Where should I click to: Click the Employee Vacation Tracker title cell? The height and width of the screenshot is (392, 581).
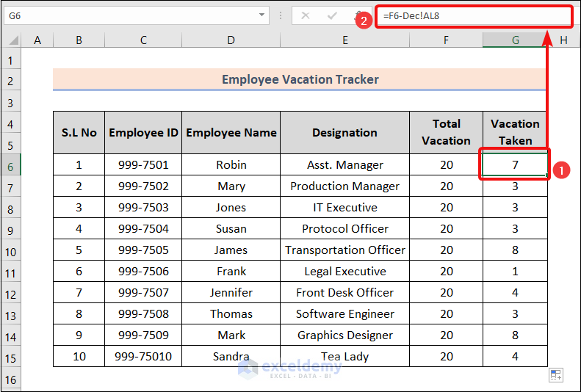click(300, 79)
